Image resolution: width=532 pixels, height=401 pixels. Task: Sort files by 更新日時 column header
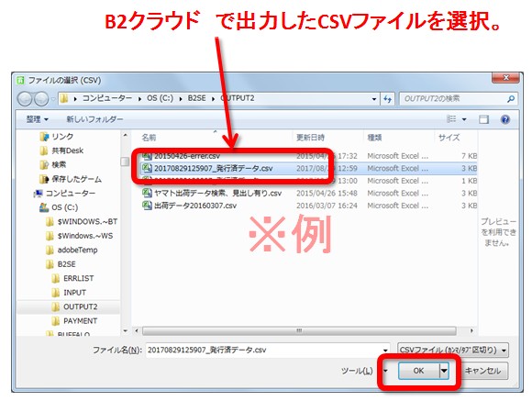310,138
